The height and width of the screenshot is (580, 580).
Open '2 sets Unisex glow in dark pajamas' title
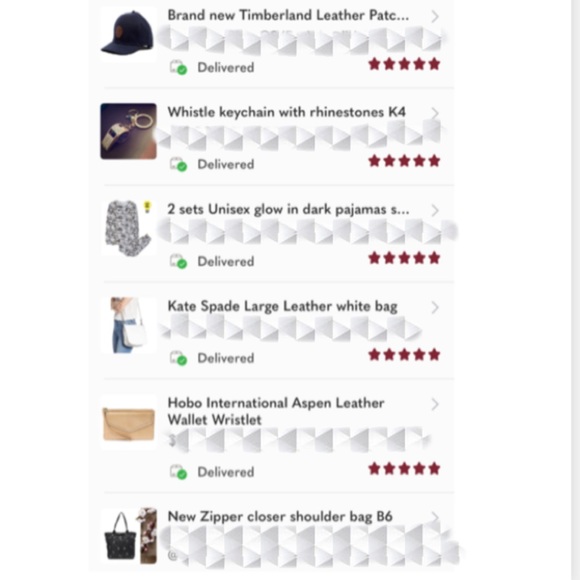[x=288, y=209]
